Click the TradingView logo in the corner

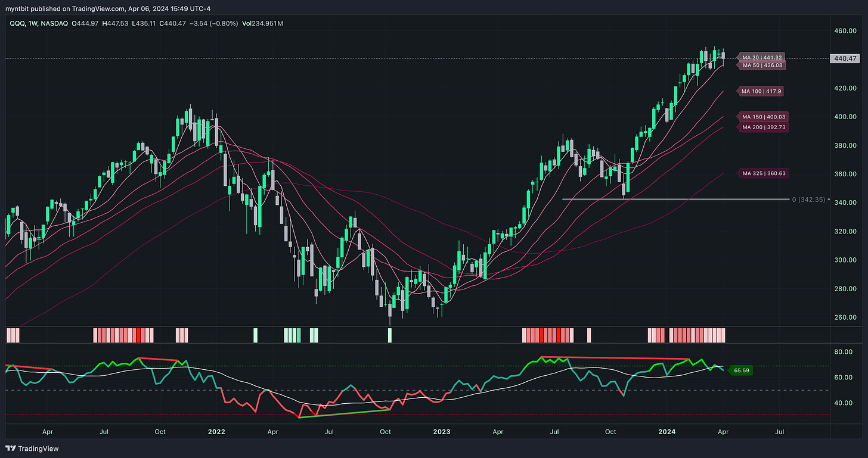tap(33, 448)
